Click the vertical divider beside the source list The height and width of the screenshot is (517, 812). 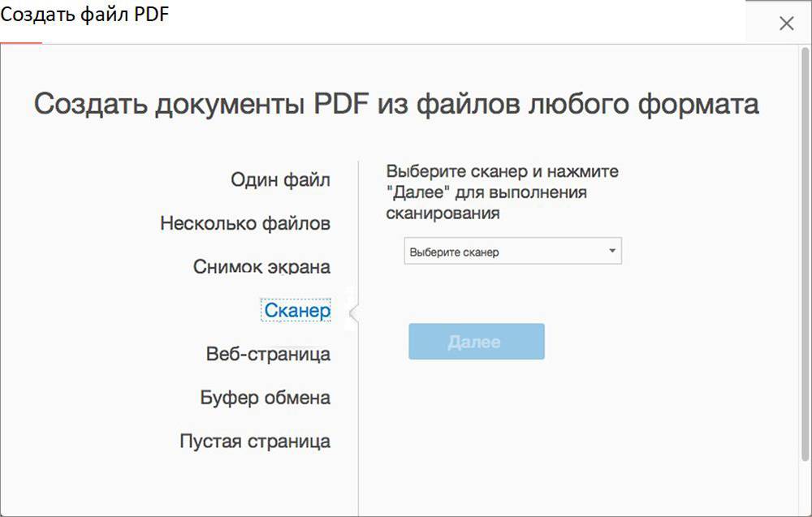[x=358, y=406]
